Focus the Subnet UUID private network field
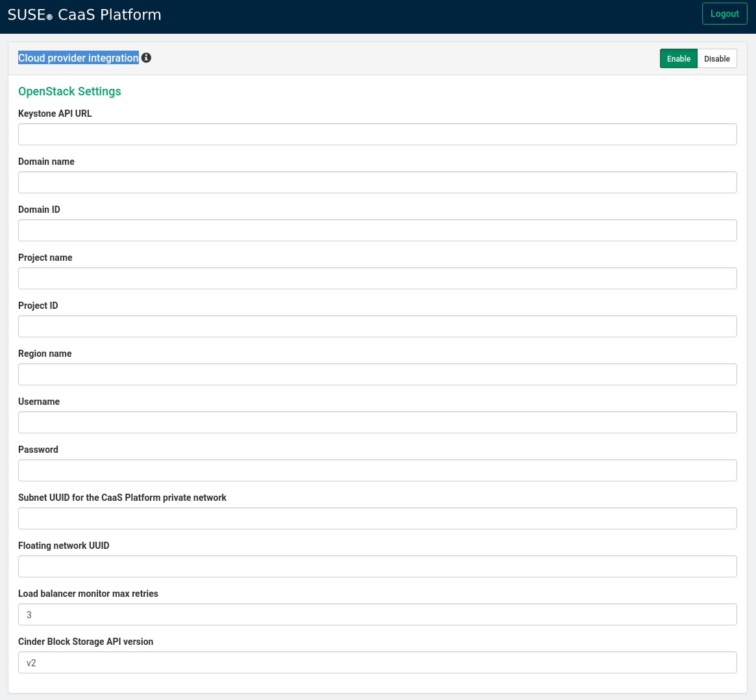 click(378, 518)
